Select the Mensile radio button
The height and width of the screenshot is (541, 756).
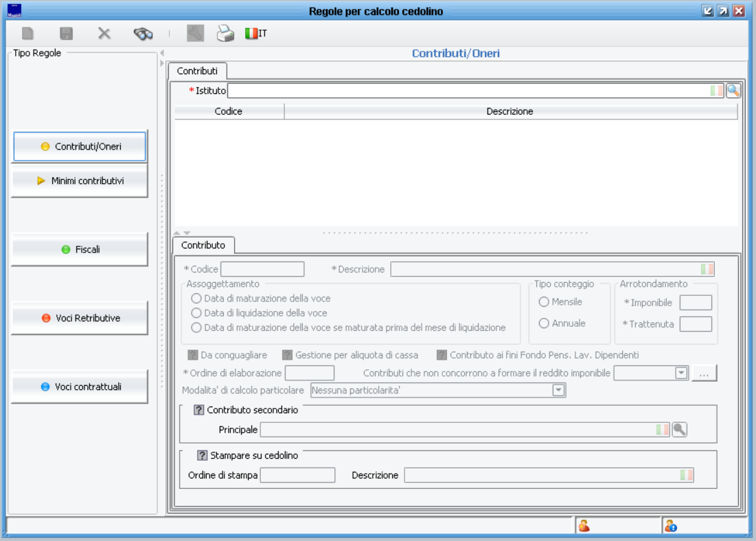coord(544,302)
